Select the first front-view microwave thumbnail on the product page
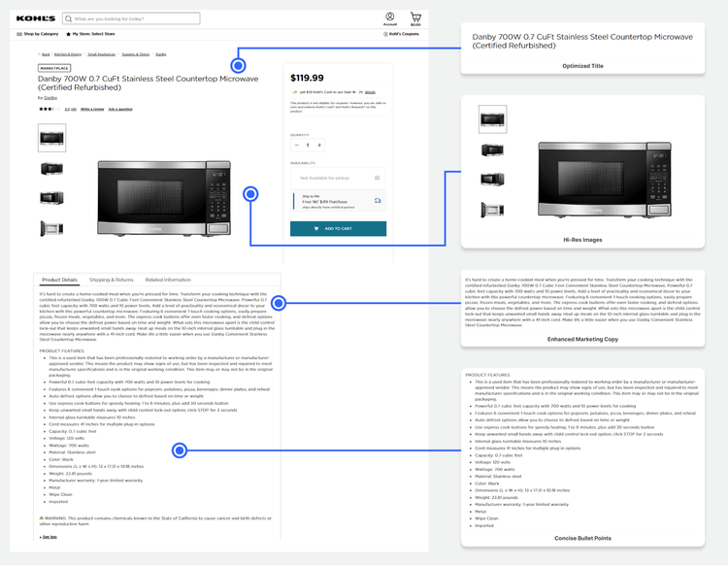728x566 pixels. (x=52, y=138)
